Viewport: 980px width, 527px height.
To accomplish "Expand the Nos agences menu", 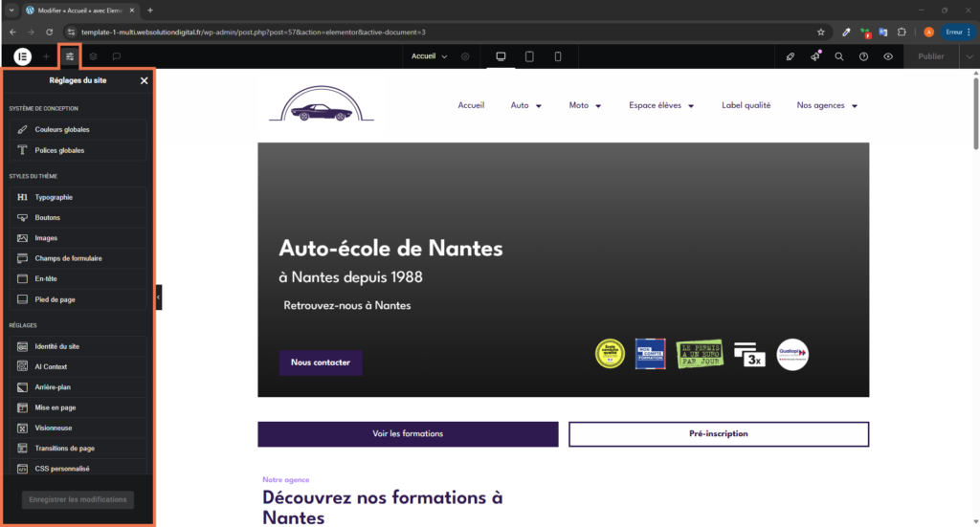I will tap(828, 105).
